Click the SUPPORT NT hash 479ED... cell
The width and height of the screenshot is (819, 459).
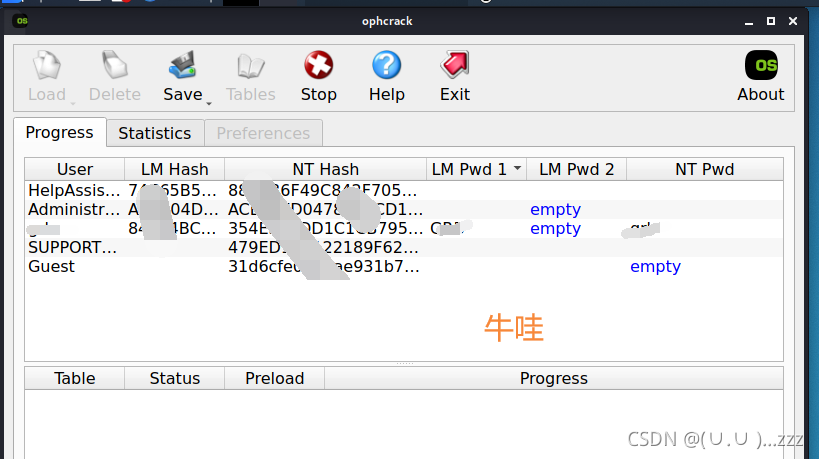click(324, 248)
